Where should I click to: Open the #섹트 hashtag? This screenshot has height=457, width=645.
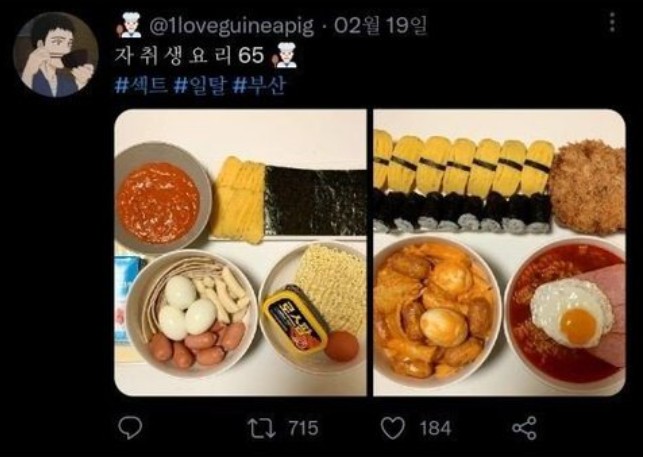click(141, 86)
